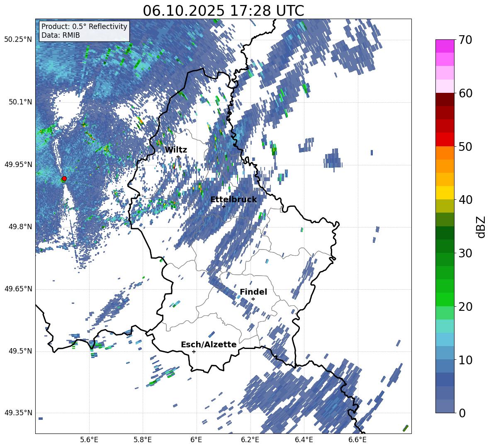
Task: Click the 70 tick on the colorbar
Action: coord(465,40)
